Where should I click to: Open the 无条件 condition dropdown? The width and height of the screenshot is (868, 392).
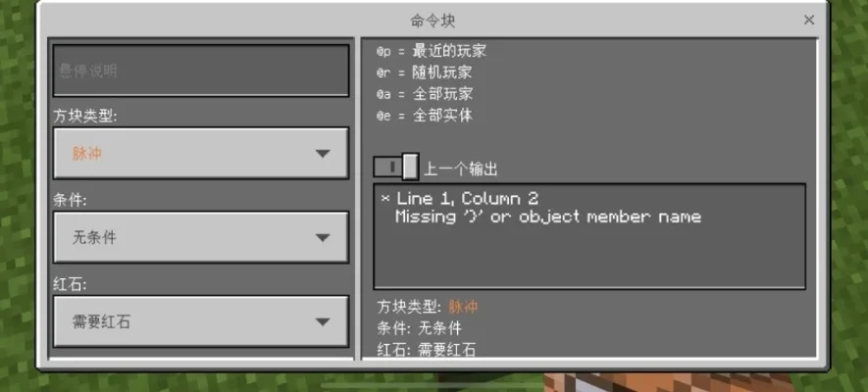tap(201, 238)
